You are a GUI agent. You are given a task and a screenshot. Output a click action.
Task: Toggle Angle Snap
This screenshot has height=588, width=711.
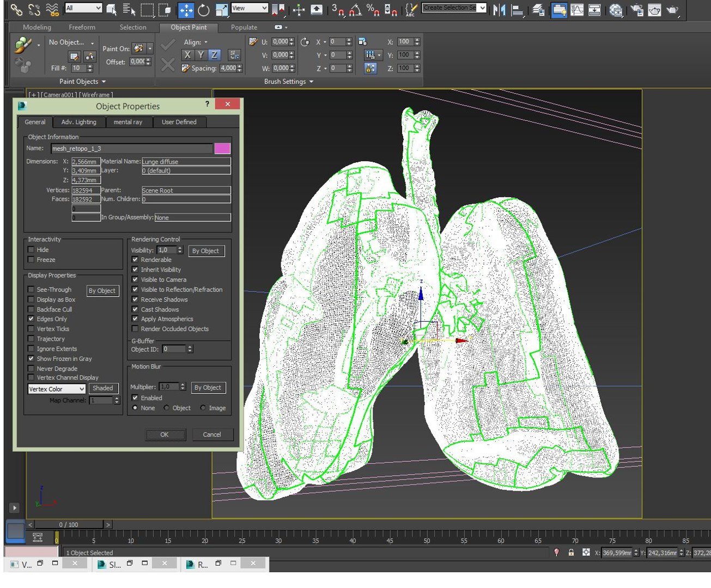click(355, 9)
